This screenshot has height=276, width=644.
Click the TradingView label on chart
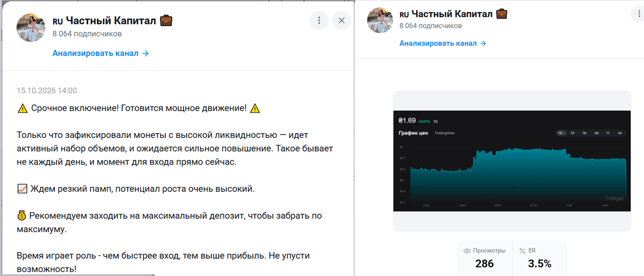(x=445, y=133)
